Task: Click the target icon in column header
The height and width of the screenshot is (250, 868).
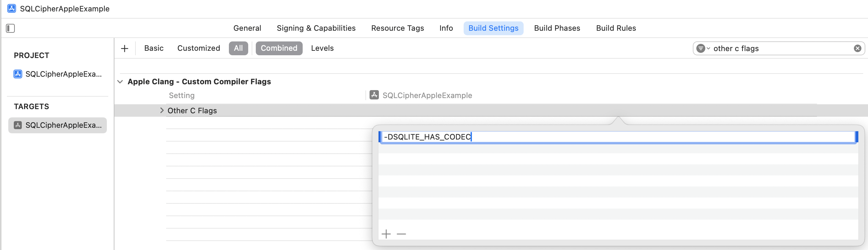Action: coord(374,95)
